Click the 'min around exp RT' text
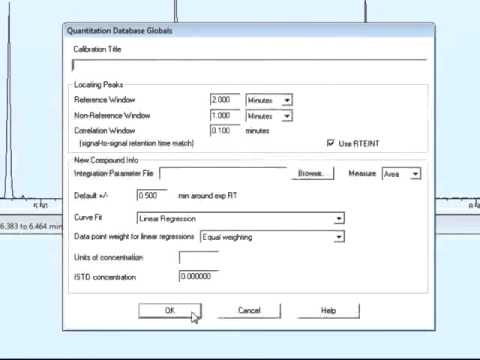Screen dimensions: 480x360 click(208, 195)
